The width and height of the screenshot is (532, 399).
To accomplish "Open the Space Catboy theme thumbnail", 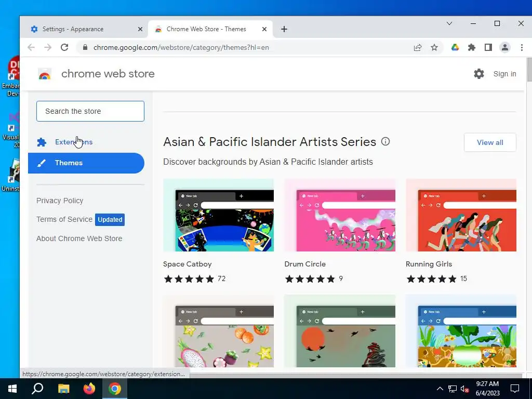I will click(219, 215).
